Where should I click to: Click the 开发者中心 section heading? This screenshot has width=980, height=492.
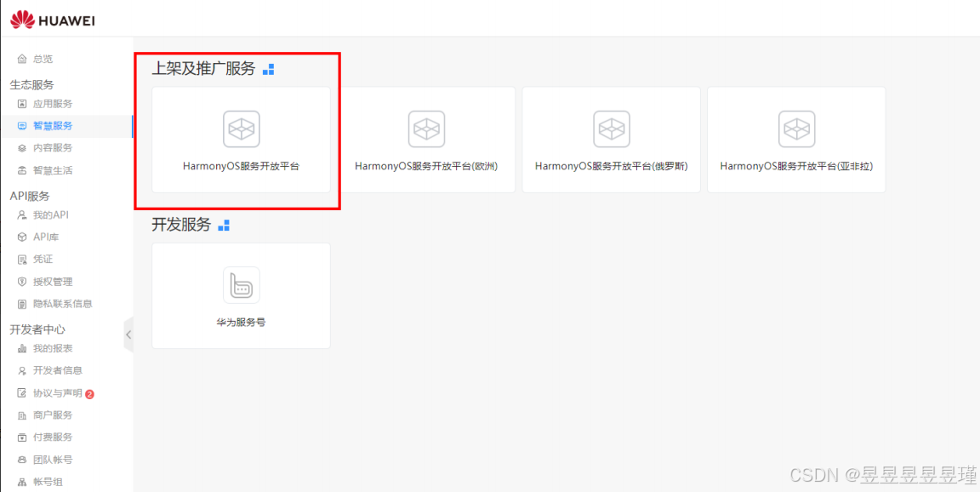[x=37, y=329]
